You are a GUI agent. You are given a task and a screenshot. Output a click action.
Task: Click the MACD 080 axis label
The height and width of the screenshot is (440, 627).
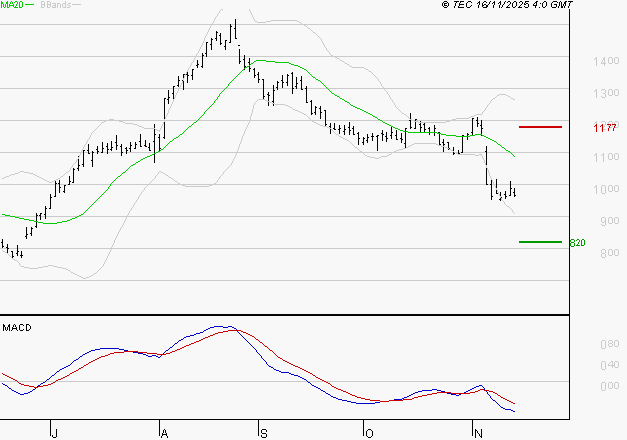coord(610,344)
